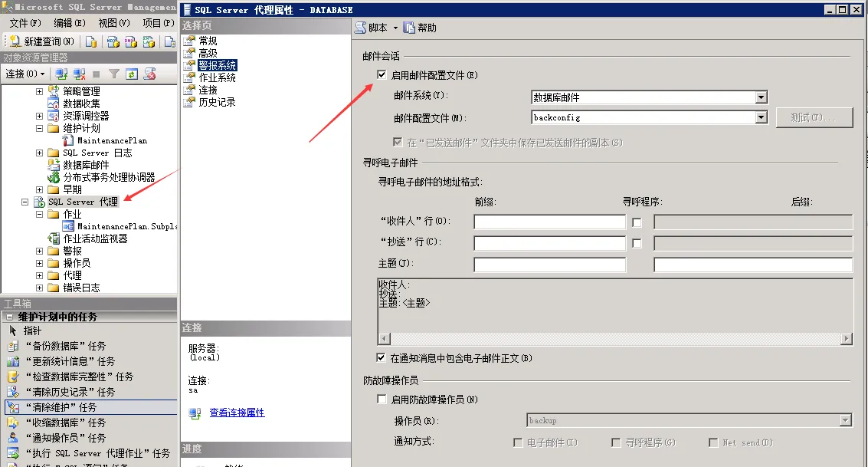The image size is (868, 467).
Task: Select the 历史记录 page
Action: [217, 102]
